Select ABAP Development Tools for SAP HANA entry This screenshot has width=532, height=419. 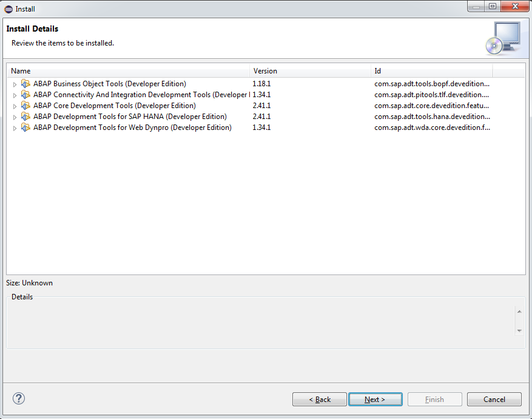(x=130, y=117)
